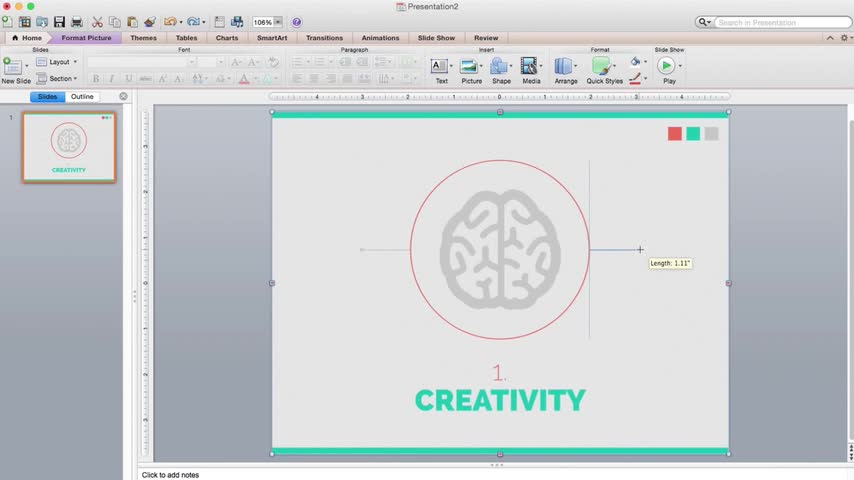This screenshot has width=854, height=480.
Task: Open the ribbon settings gear menu
Action: coord(845,38)
